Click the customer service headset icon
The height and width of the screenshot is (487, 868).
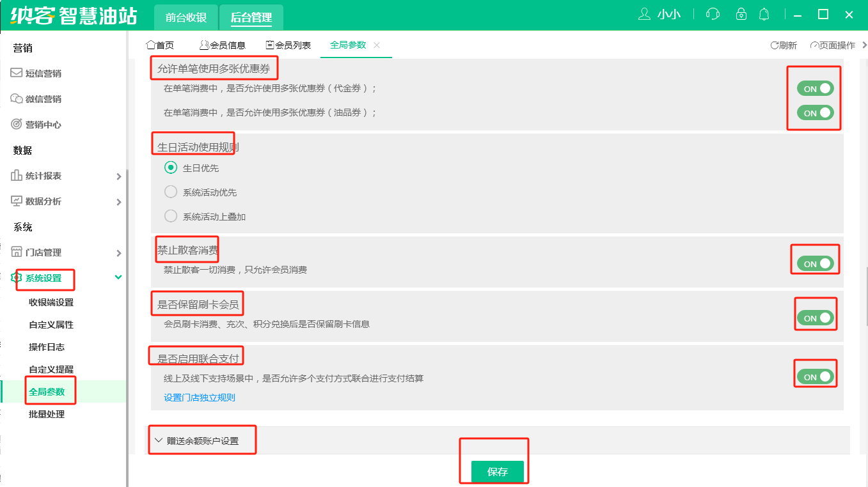713,15
